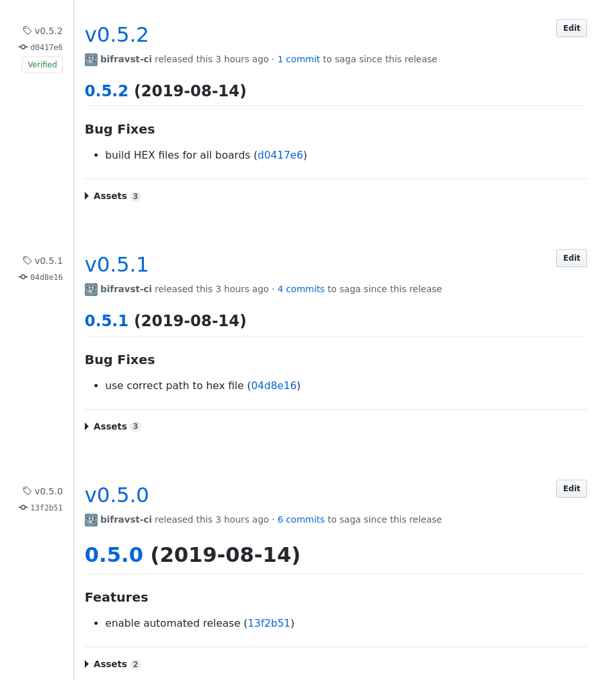The image size is (616, 680).
Task: Open the v0.5.2 release title link
Action: coord(117,35)
